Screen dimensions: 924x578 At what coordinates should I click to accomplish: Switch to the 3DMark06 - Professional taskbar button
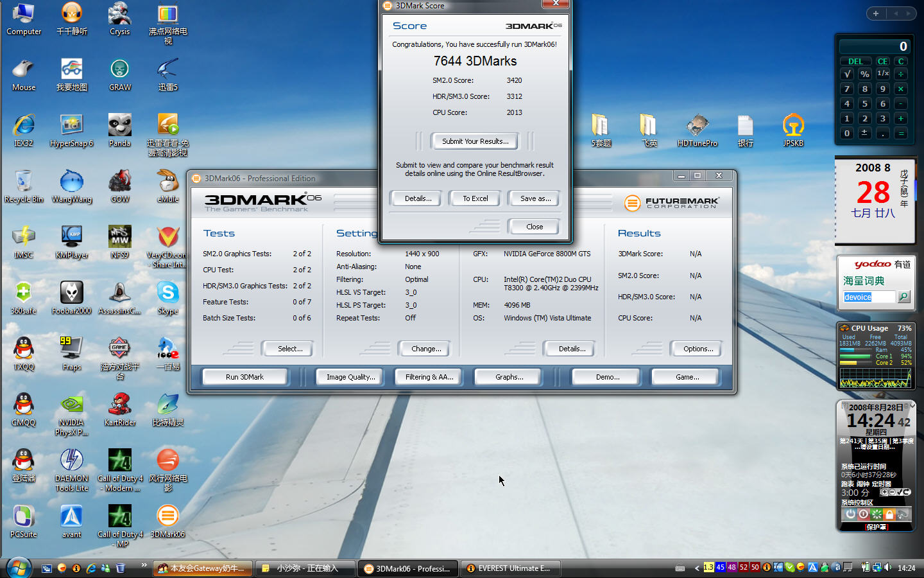(407, 568)
